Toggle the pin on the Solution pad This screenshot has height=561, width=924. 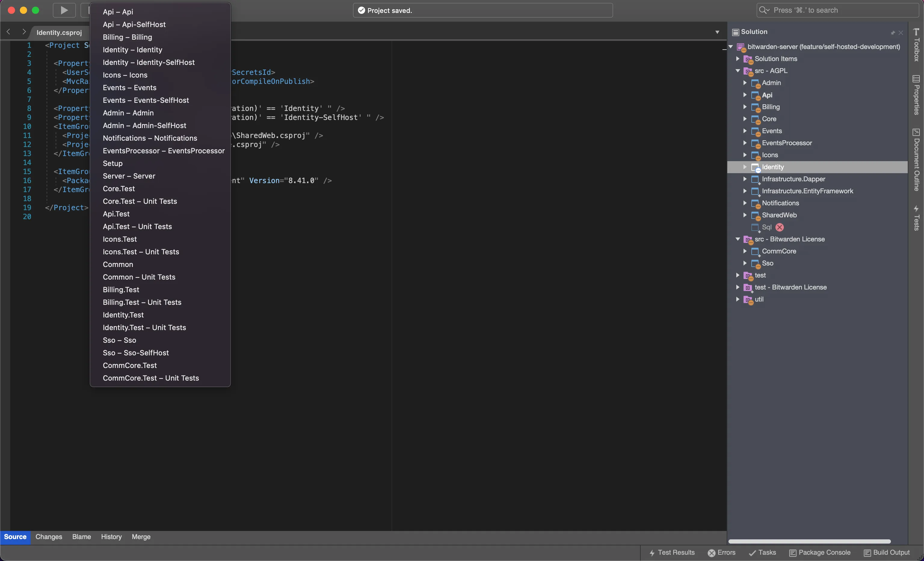coord(892,32)
